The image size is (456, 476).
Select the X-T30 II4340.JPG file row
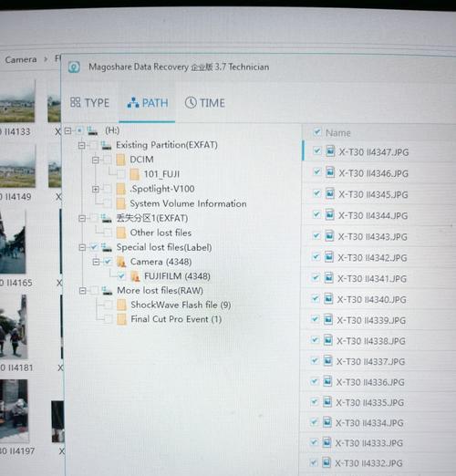[377, 299]
